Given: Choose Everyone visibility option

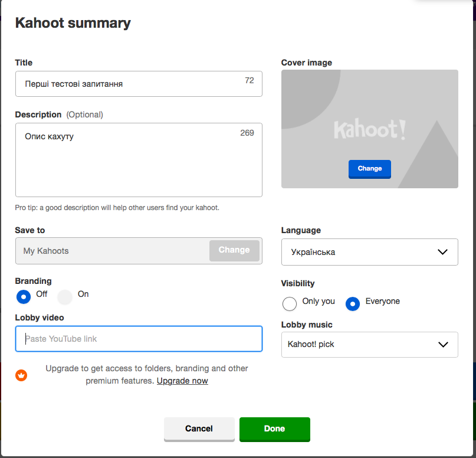Looking at the screenshot, I should (x=353, y=304).
